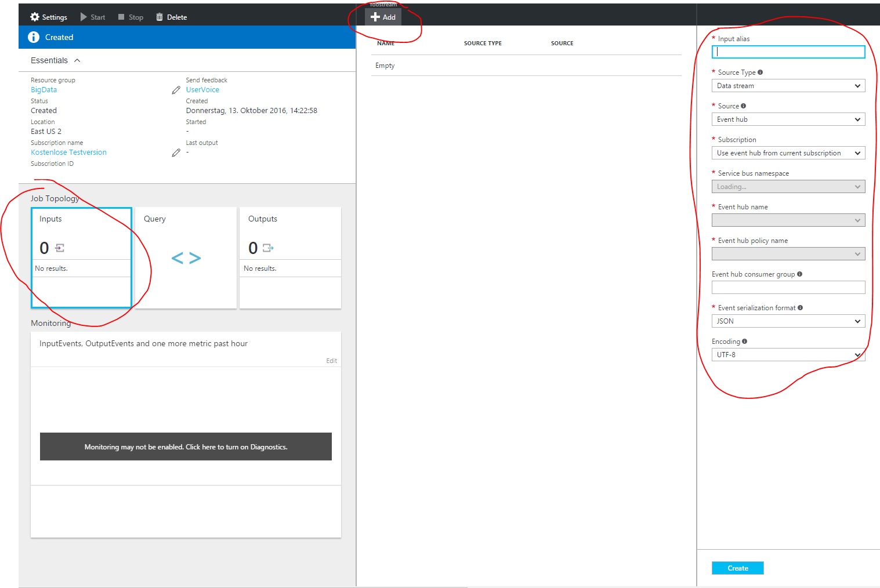Select the Outputs tile in Job Topology
880x588 pixels.
pyautogui.click(x=290, y=257)
